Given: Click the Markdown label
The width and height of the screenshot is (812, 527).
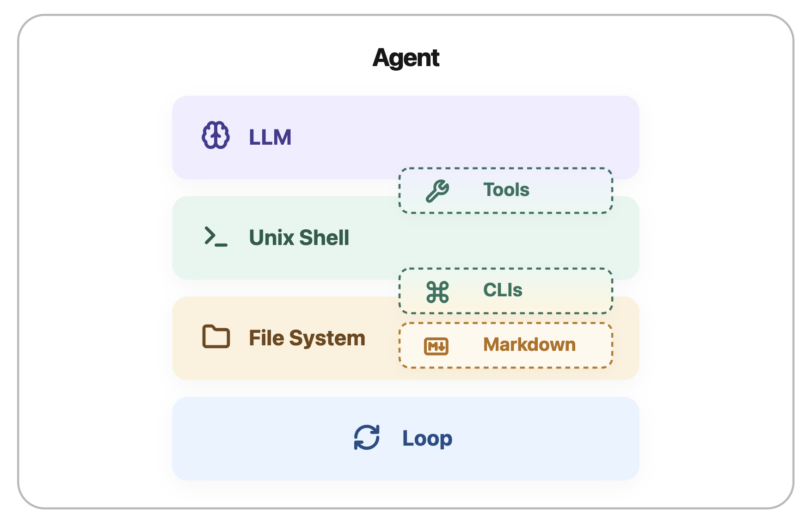Looking at the screenshot, I should [x=529, y=344].
